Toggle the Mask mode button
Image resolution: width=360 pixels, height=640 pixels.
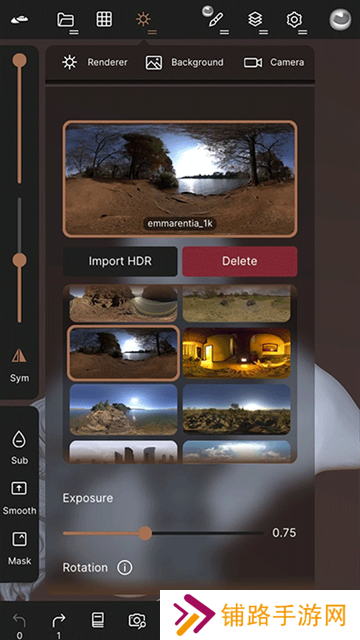pos(19,548)
